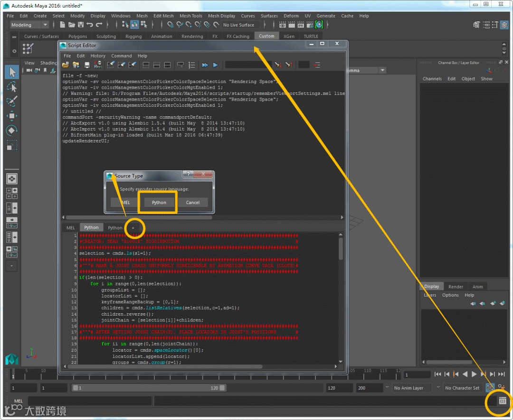
Task: Toggle Auto keyframe button
Action: [x=489, y=388]
